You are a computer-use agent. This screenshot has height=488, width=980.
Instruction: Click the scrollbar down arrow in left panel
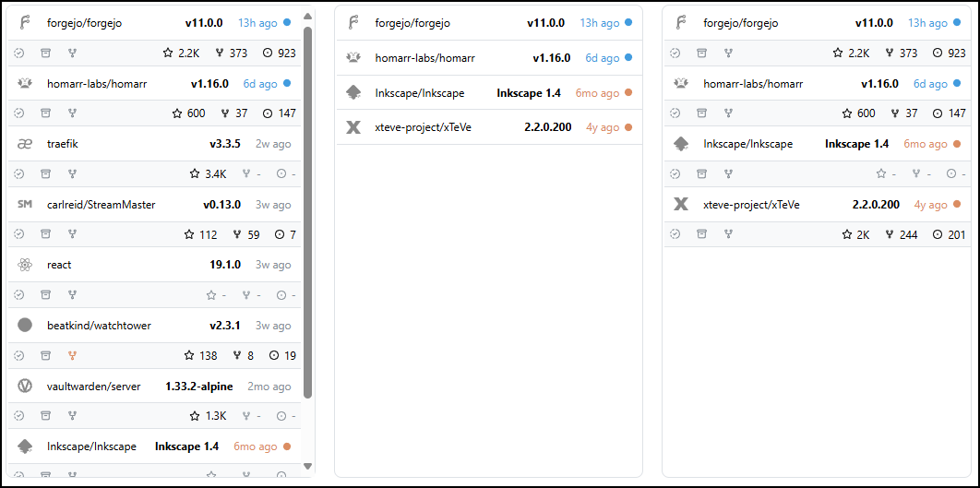click(x=308, y=466)
